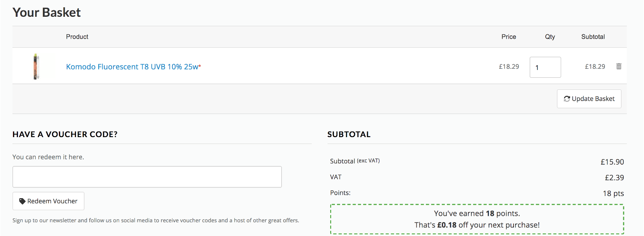
Task: Click the Komodo bulb product thumbnail
Action: (x=36, y=67)
